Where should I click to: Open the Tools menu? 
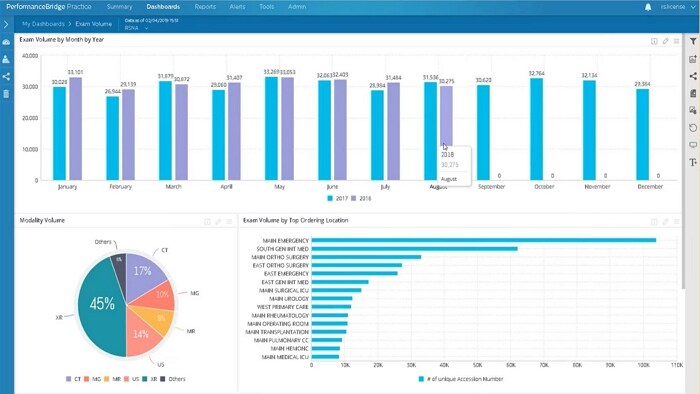coord(267,7)
